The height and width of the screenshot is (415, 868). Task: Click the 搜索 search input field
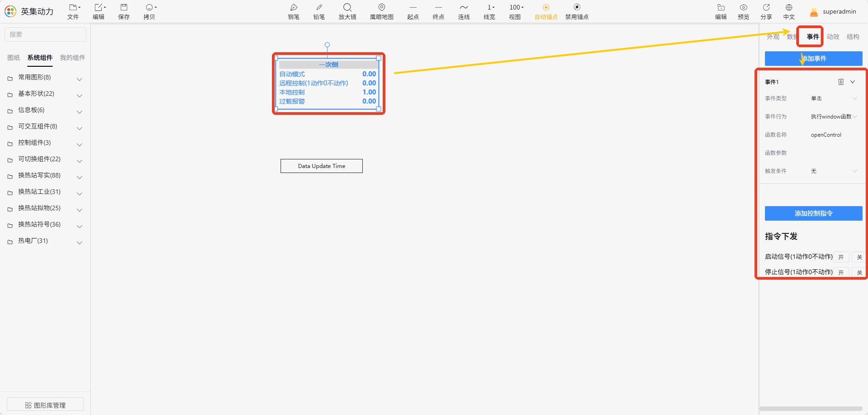(45, 35)
